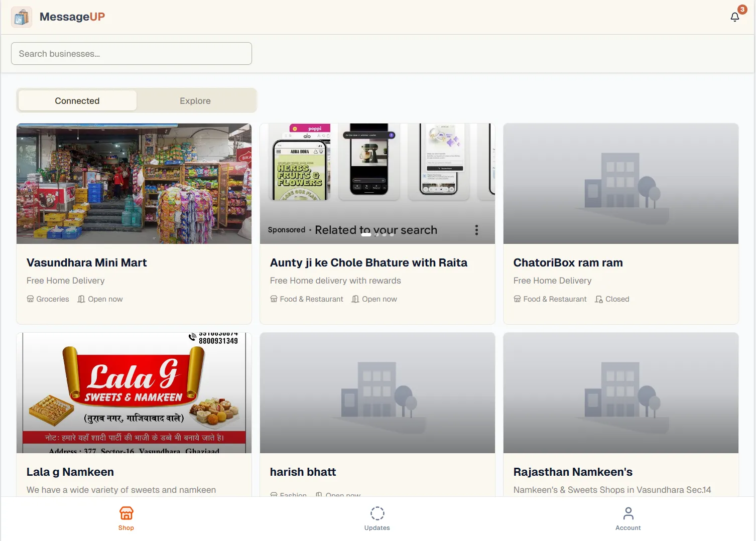Open harish bhatt business title
The height and width of the screenshot is (541, 756).
pyautogui.click(x=303, y=472)
